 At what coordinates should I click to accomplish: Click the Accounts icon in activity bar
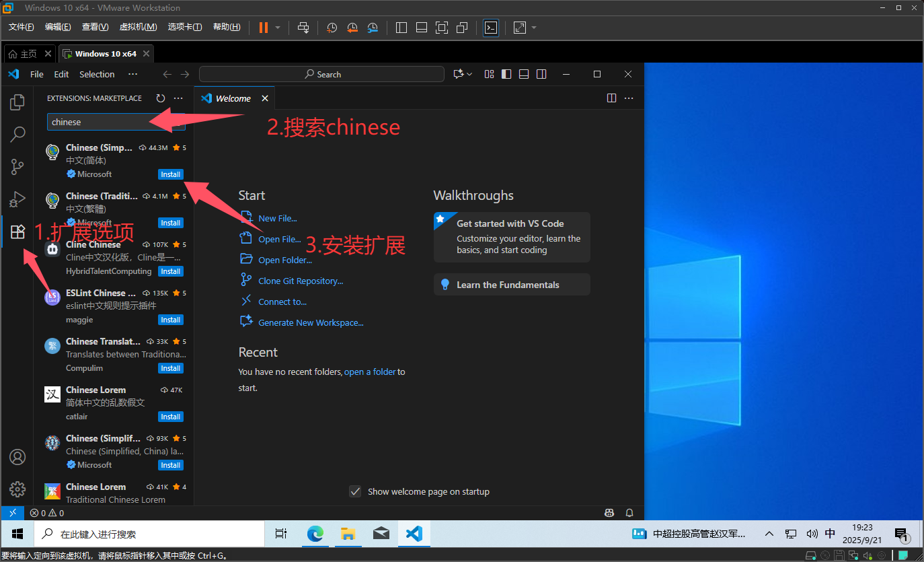17,457
